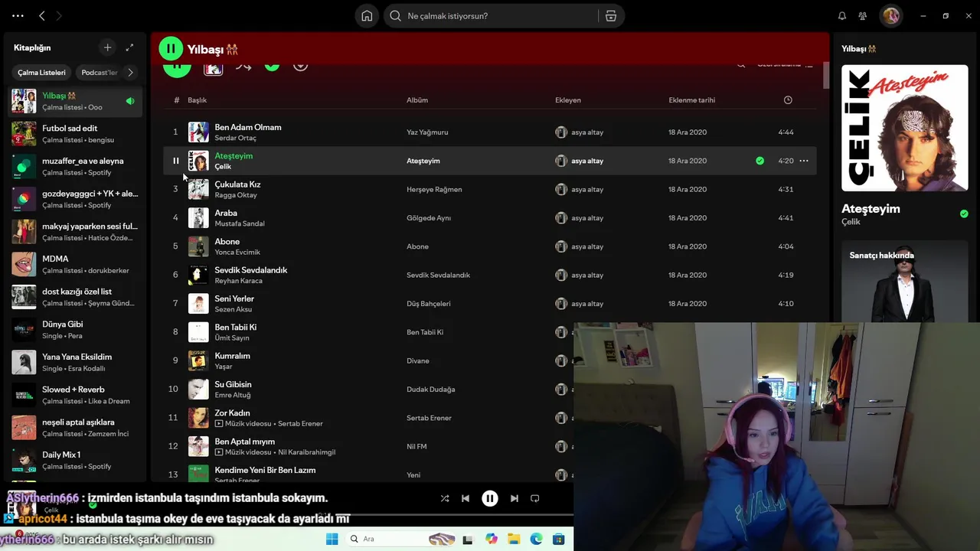Open Microsoft Edge from the taskbar
Viewport: 980px width, 551px height.
(536, 539)
